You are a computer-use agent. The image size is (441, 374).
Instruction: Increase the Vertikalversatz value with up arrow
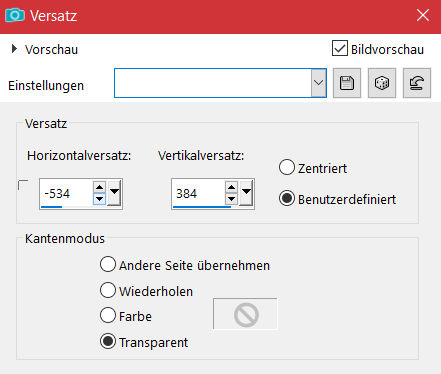(231, 187)
